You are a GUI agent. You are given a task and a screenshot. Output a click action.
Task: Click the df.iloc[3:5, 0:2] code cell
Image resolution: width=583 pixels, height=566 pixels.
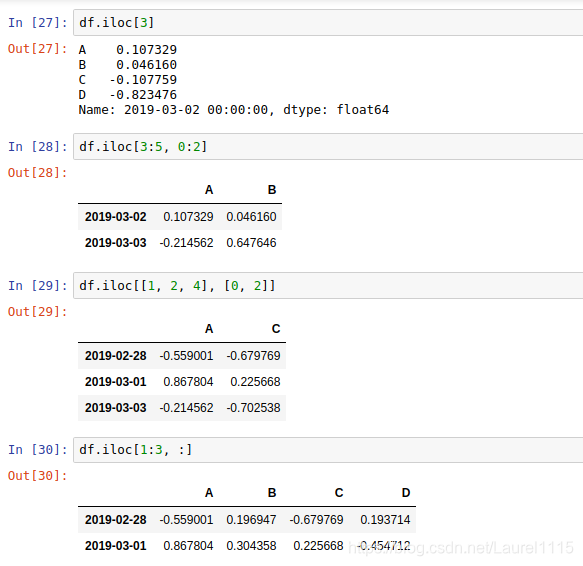point(328,147)
